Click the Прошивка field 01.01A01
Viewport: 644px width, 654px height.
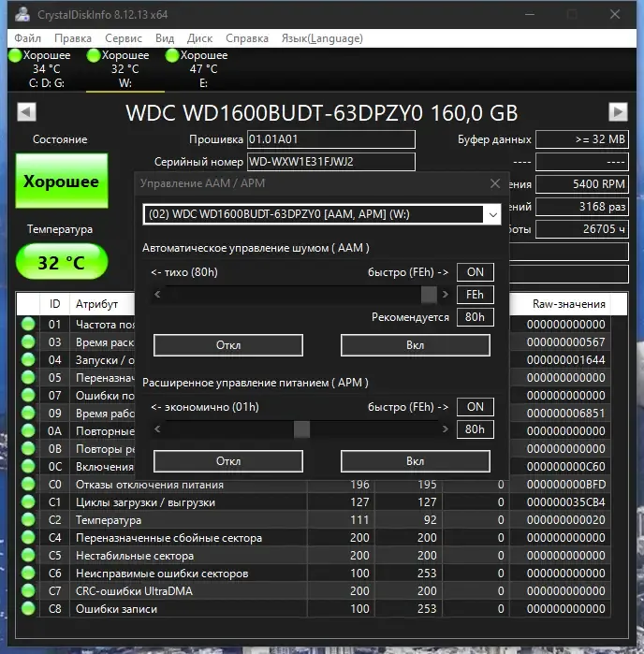331,139
